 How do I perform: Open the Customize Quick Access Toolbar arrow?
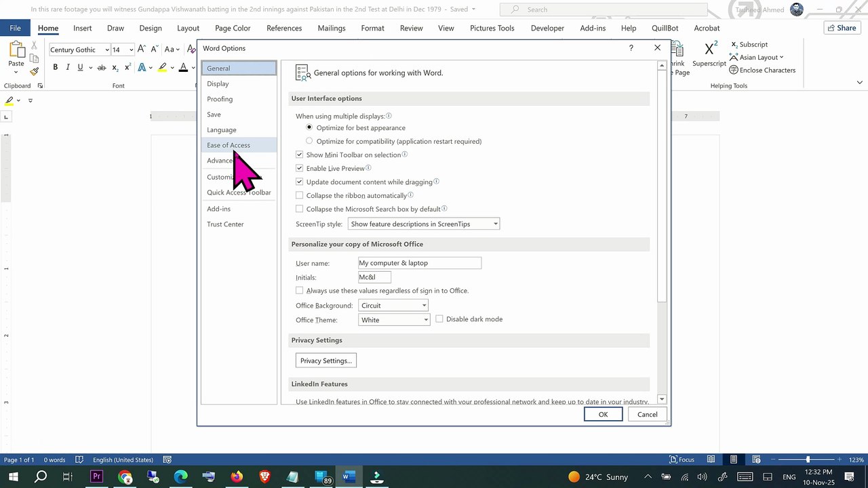(31, 100)
